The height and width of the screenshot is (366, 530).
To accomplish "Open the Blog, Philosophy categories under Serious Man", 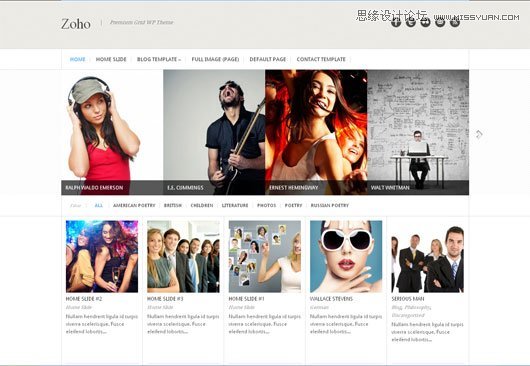I will [x=411, y=307].
